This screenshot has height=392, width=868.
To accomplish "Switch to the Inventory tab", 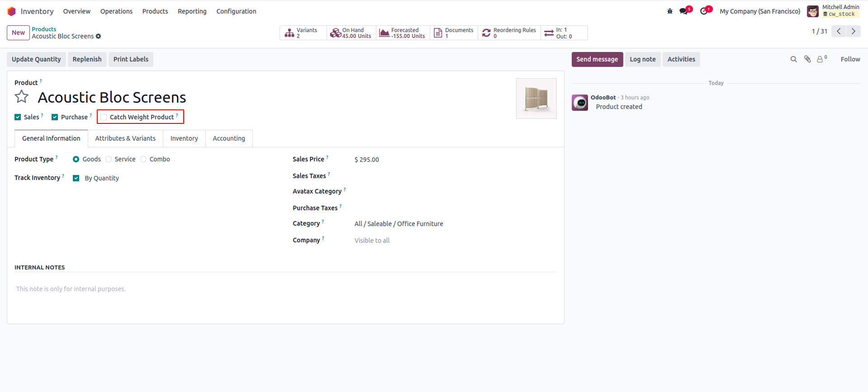I will click(184, 138).
